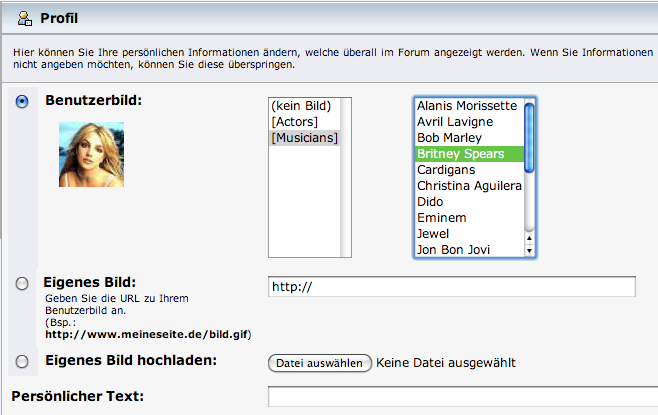Select Alanis Morissette in the avatar list
The width and height of the screenshot is (658, 415).
coord(469,106)
